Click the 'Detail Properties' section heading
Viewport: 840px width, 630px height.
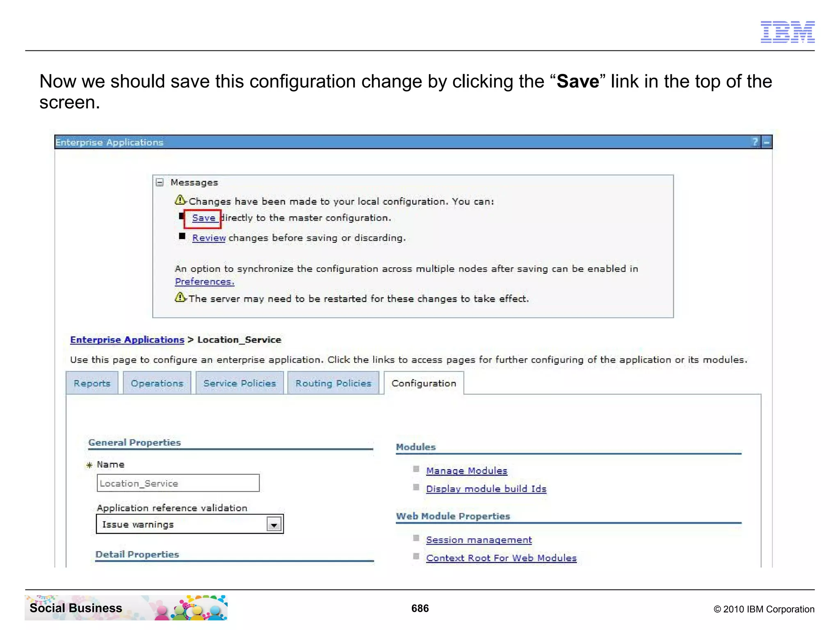(x=137, y=555)
